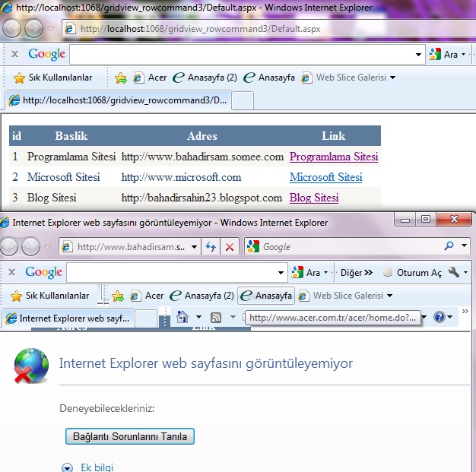Image resolution: width=476 pixels, height=472 pixels.
Task: Open new tab button in top window
Action: click(243, 100)
